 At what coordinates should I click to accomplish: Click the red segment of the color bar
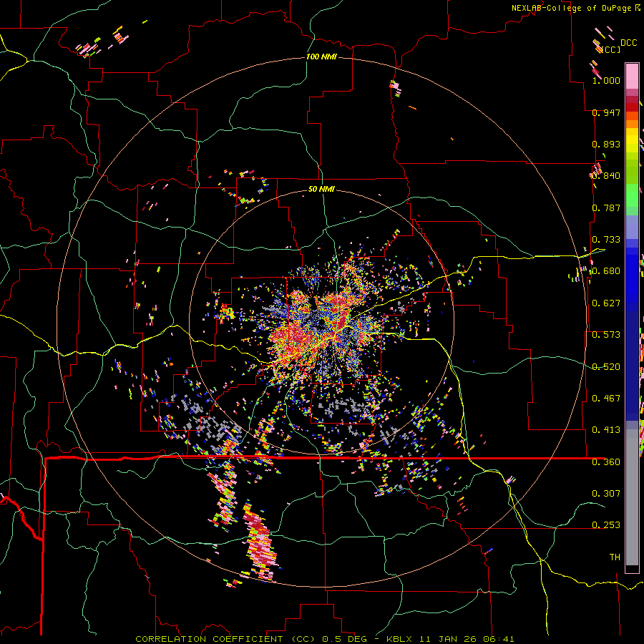click(632, 107)
